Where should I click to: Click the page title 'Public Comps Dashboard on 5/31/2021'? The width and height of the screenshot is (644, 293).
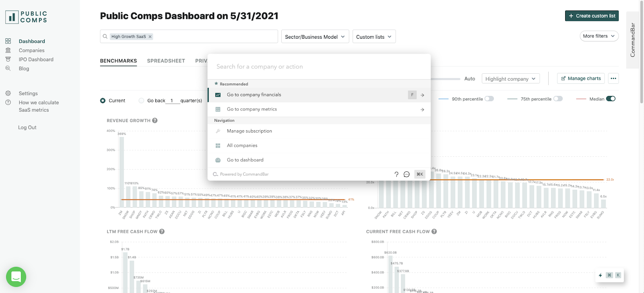point(189,16)
